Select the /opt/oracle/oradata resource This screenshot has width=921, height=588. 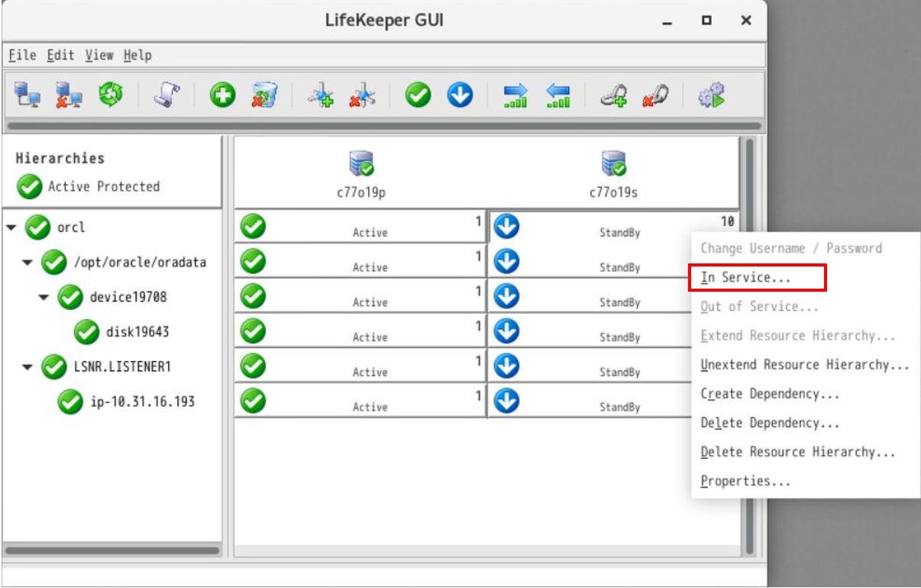click(141, 263)
